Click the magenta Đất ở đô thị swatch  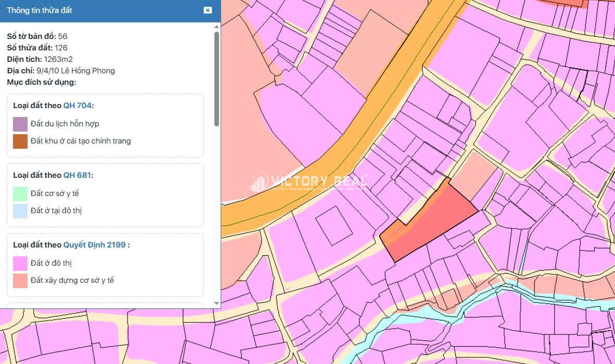20,263
